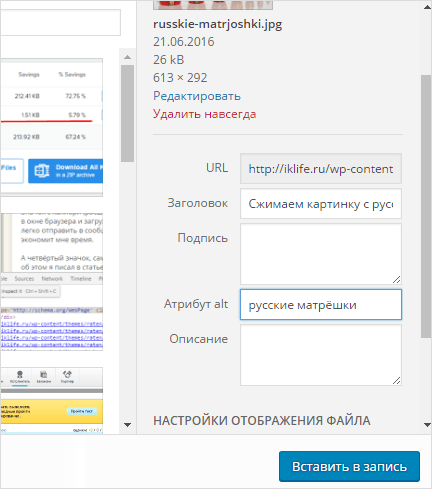Click the file size 26 kB
Viewport: 432px width, 489px height.
coord(168,60)
